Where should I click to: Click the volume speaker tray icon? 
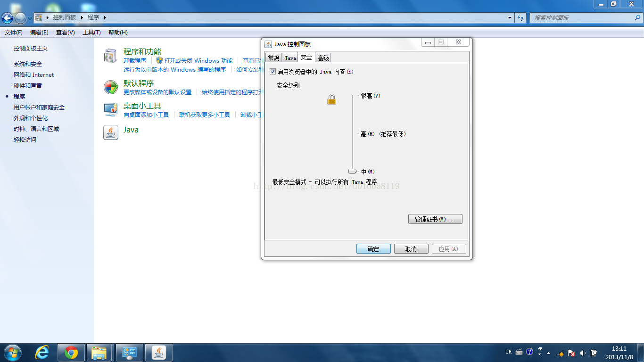point(583,353)
